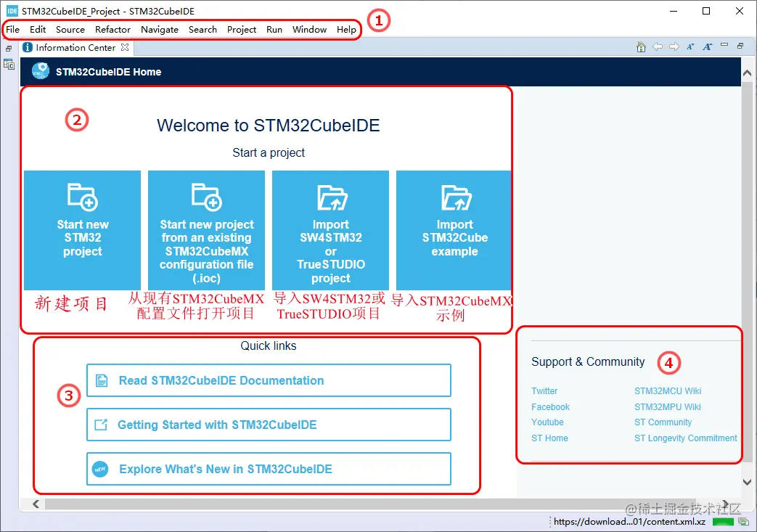Open the Youtube link

pyautogui.click(x=547, y=422)
